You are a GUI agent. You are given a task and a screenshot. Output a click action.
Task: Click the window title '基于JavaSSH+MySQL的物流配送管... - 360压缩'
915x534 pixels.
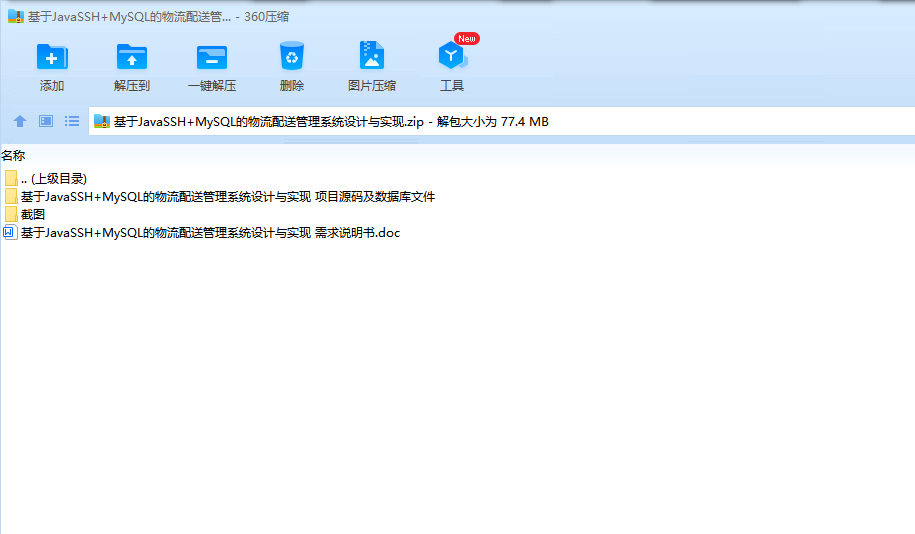click(158, 17)
